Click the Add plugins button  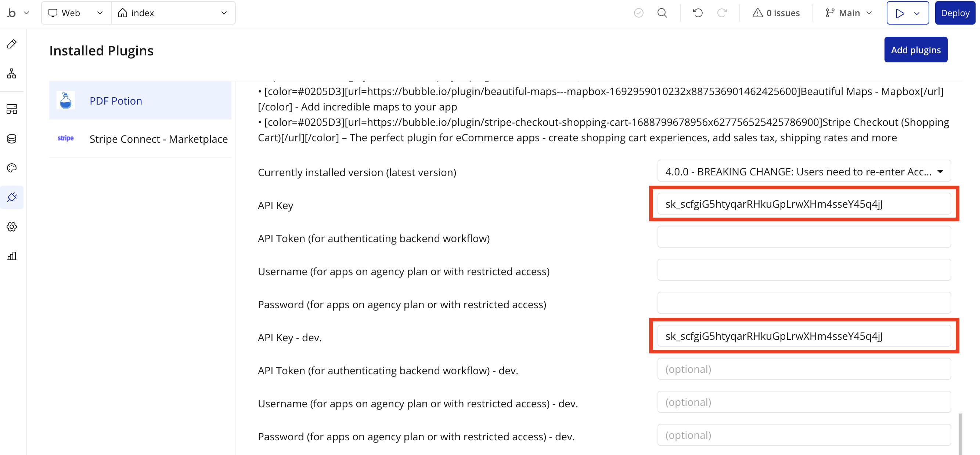pyautogui.click(x=915, y=50)
